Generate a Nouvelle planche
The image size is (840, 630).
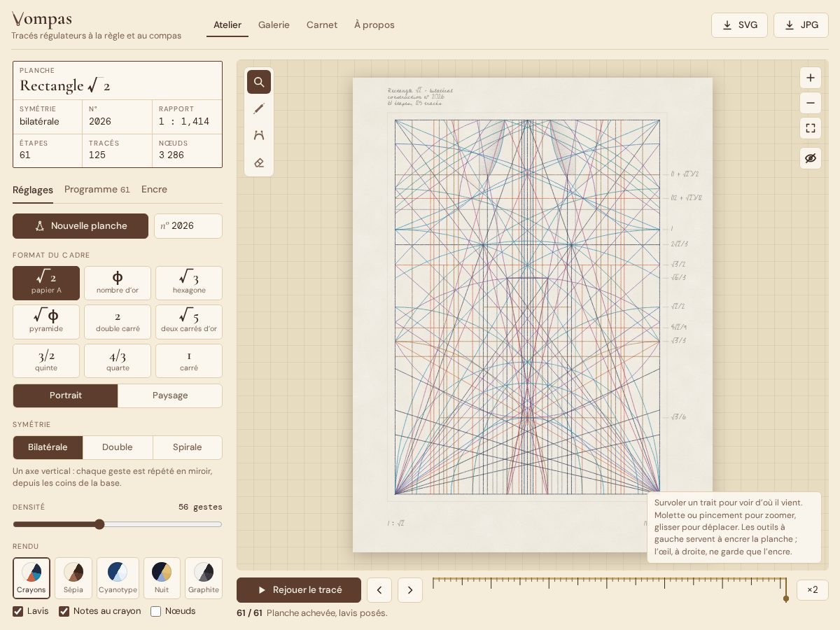coord(80,226)
